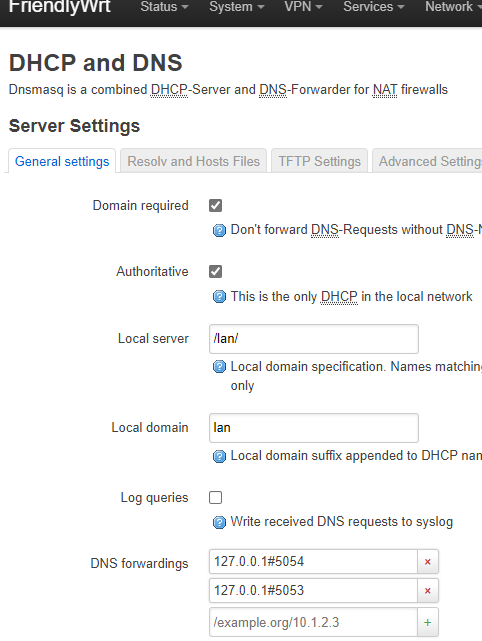Click help icon beside Authoritative description

219,296
